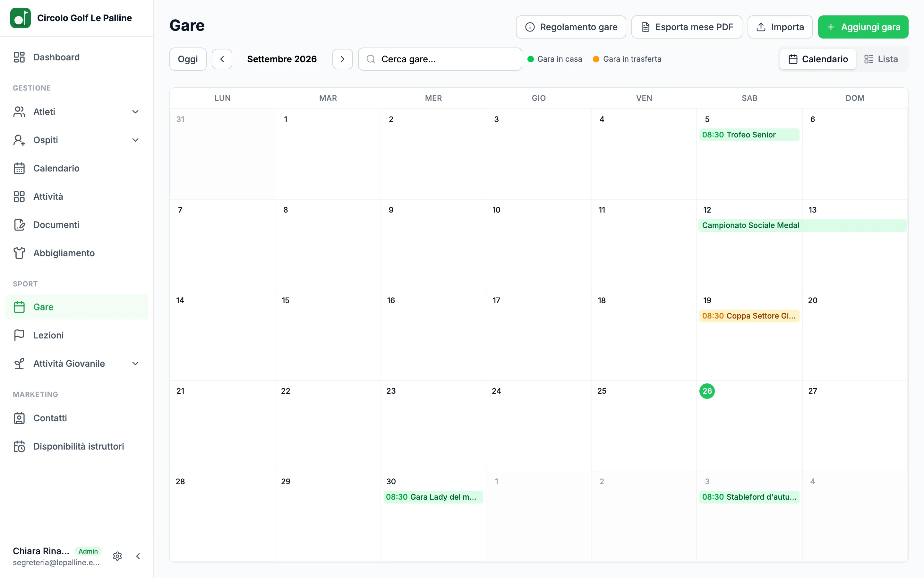Open the Gara Lady del m... event

click(x=433, y=497)
